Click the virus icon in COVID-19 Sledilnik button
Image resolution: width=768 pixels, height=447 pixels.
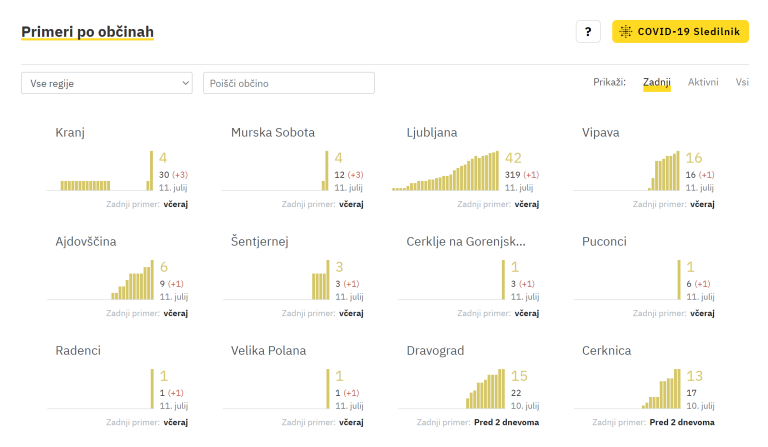pos(626,32)
